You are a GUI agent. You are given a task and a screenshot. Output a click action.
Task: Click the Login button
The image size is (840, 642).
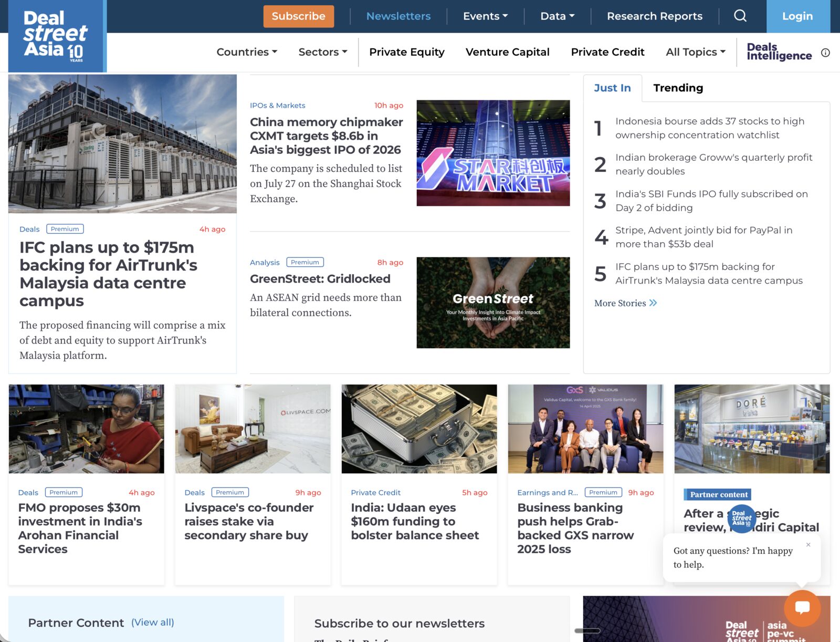pos(797,16)
